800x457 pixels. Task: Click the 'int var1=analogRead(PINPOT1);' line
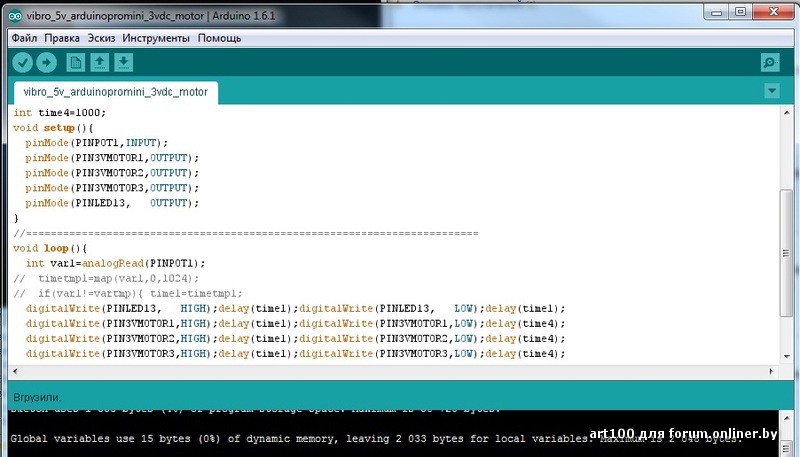[115, 264]
